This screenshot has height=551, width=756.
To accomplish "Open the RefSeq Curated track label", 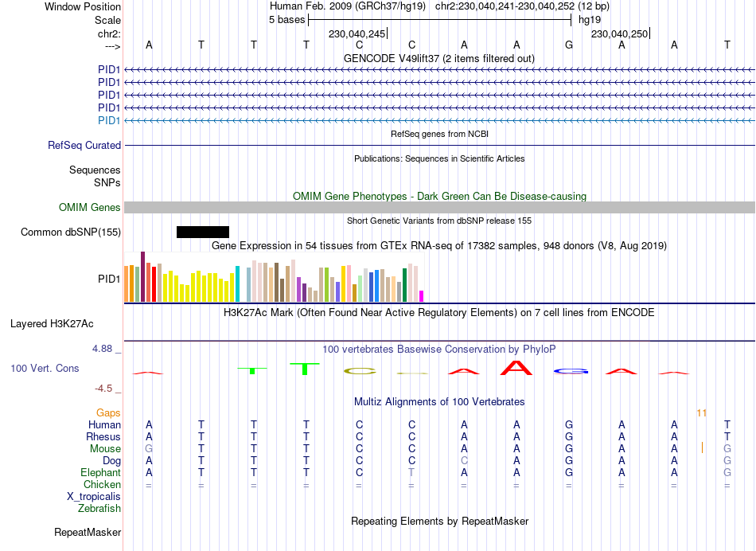I will click(x=84, y=145).
